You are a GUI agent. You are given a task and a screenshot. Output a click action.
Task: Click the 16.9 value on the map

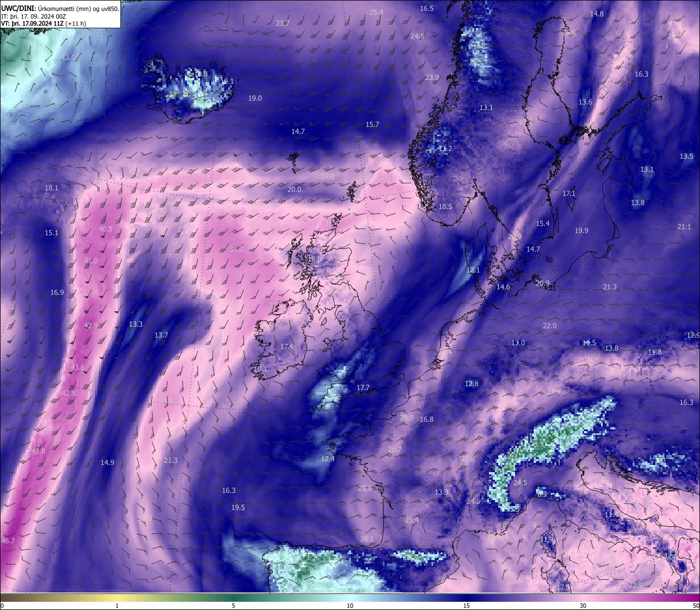coord(57,292)
